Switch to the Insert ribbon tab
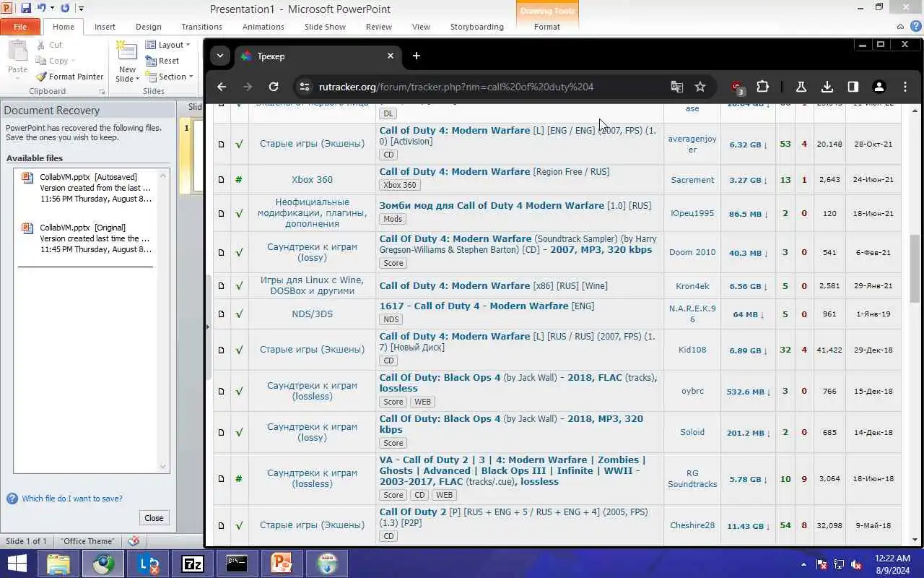The width and height of the screenshot is (924, 578). 105,27
